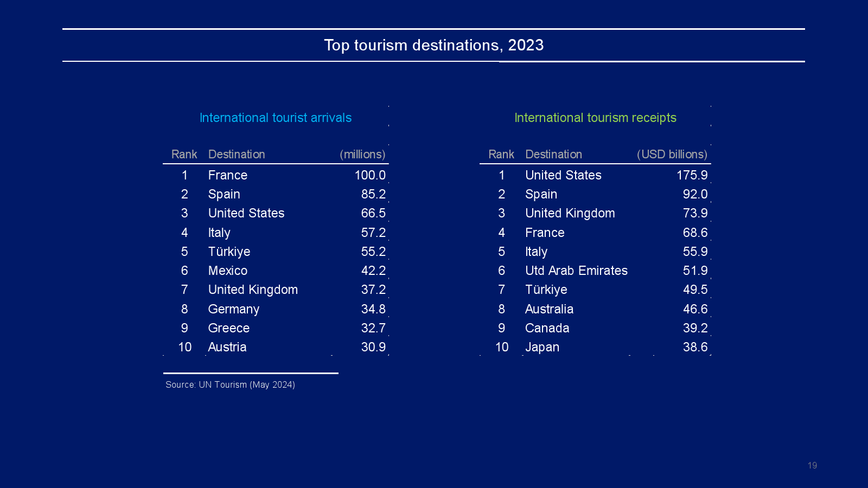Image resolution: width=868 pixels, height=488 pixels.
Task: Click the '(USD billions)' column header
Action: tap(672, 155)
